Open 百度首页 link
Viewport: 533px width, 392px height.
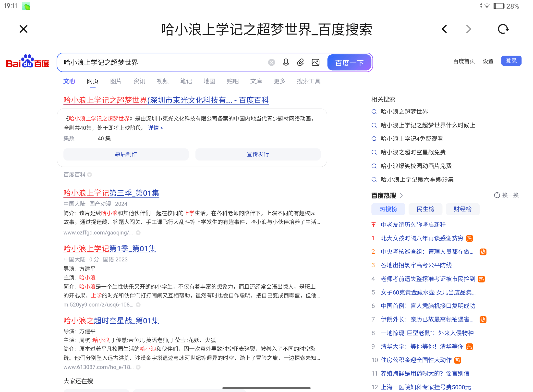click(464, 61)
